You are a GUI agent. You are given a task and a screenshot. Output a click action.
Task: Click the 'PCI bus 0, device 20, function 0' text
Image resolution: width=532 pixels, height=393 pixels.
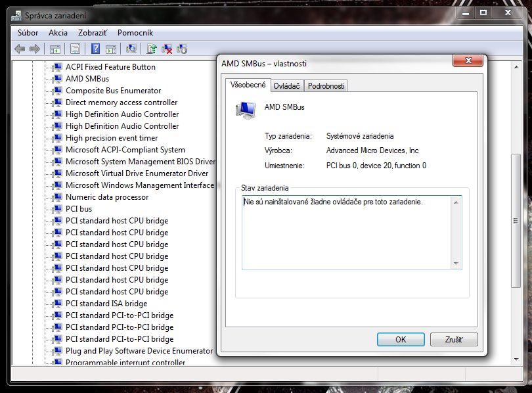click(x=376, y=166)
